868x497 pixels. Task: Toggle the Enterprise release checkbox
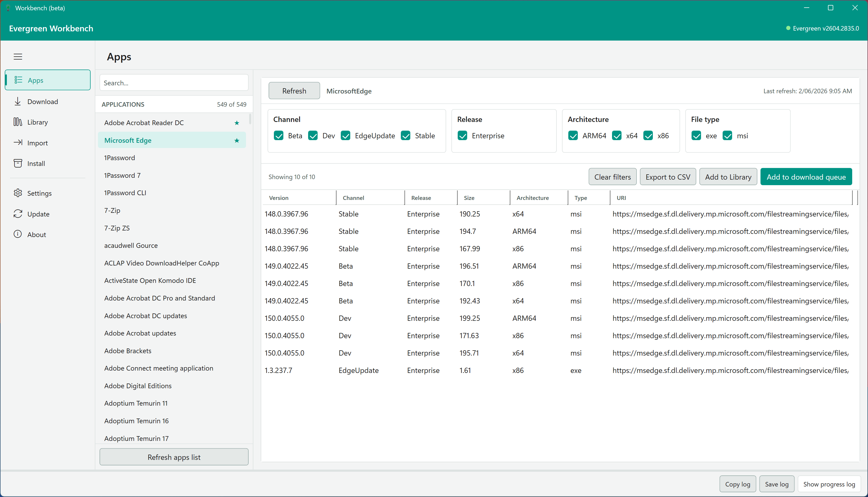(x=463, y=136)
